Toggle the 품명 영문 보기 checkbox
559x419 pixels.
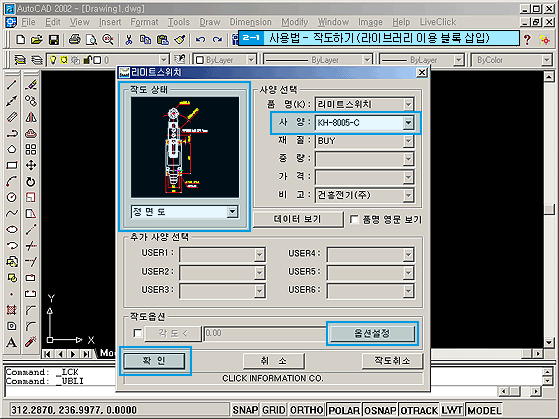[x=354, y=219]
